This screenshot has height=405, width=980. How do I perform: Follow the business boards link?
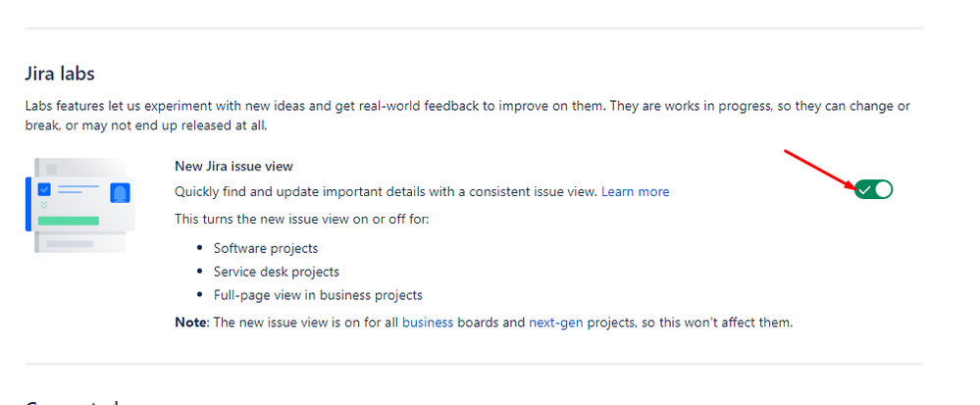point(428,324)
